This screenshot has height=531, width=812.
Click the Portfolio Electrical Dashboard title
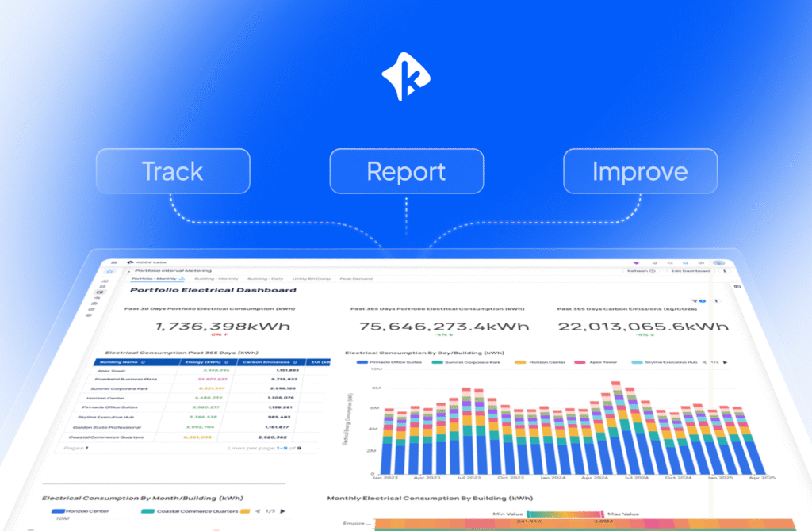point(213,290)
